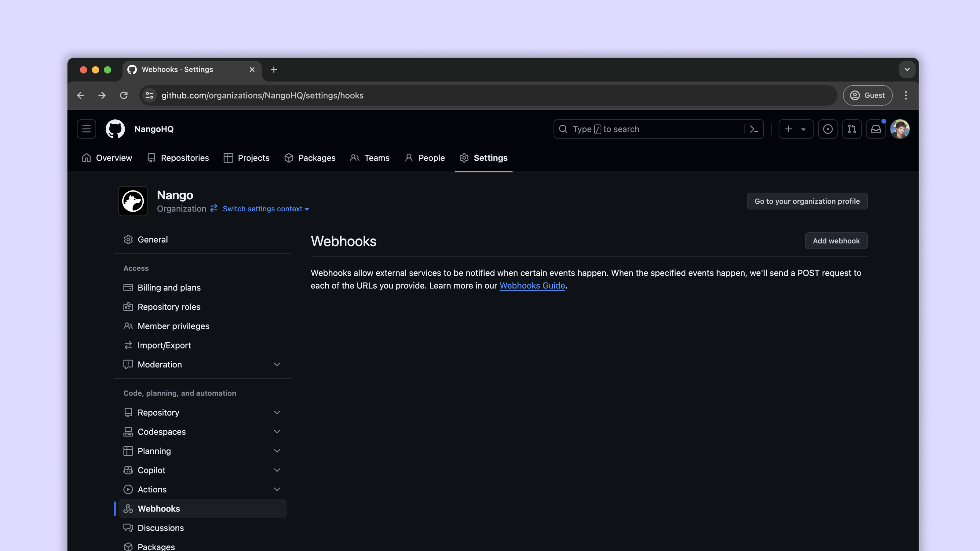Image resolution: width=980 pixels, height=551 pixels.
Task: Open the notifications inbox icon
Action: pyautogui.click(x=876, y=129)
